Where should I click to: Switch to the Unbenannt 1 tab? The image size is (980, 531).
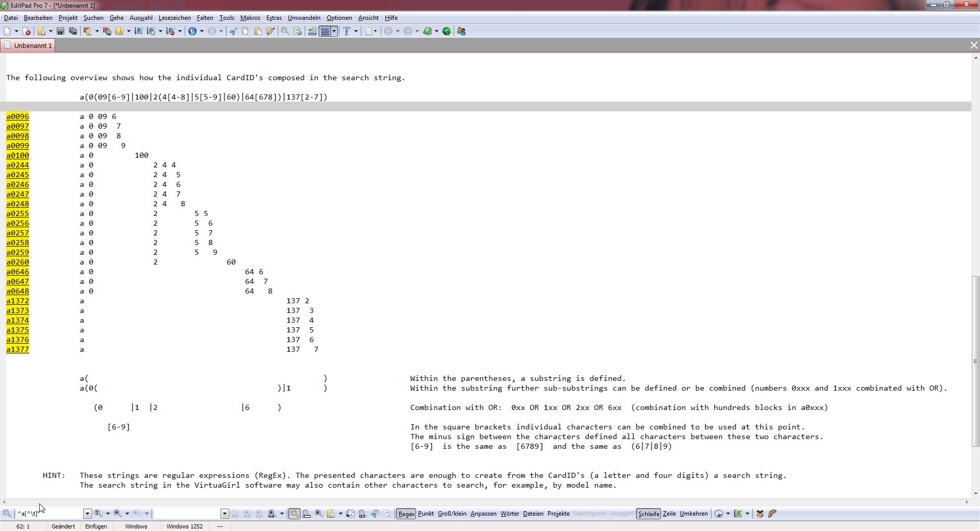tap(33, 45)
